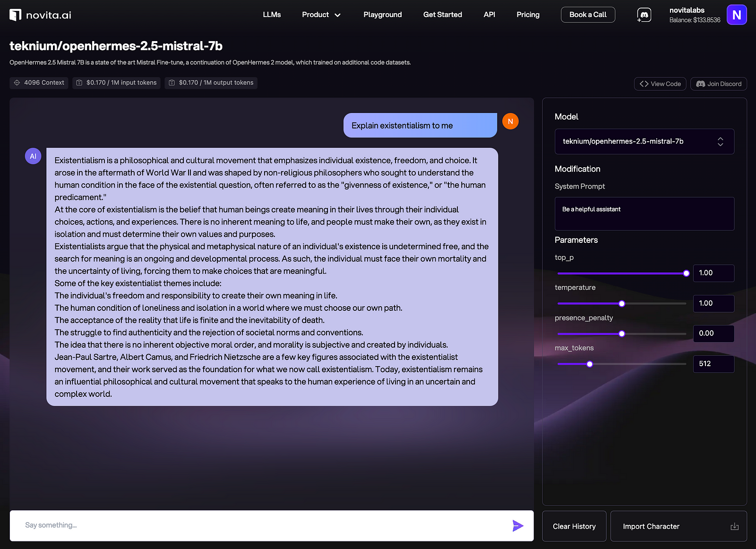The image size is (756, 549).
Task: Click the Import Character download icon
Action: click(x=734, y=526)
